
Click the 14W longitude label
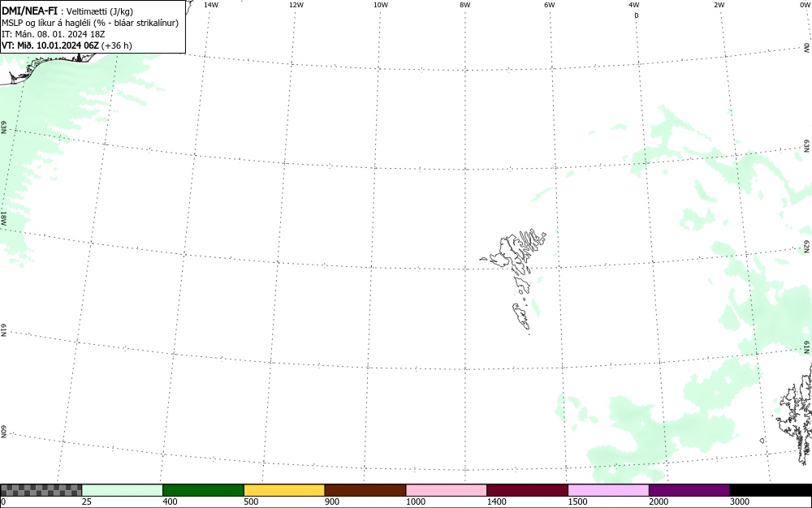point(211,5)
